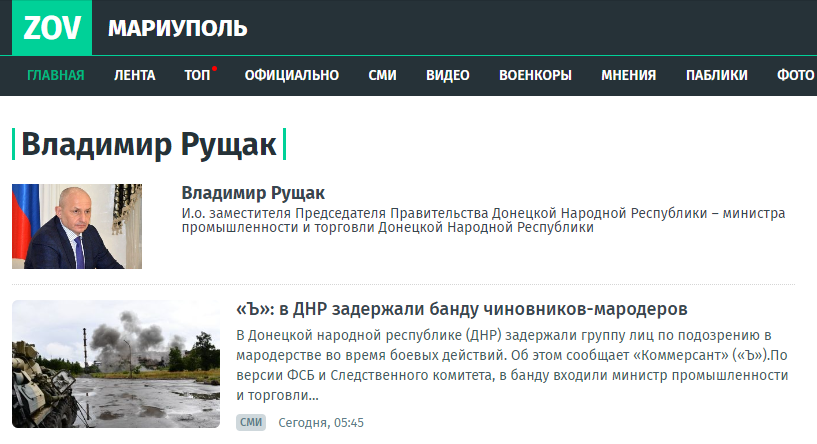The image size is (817, 444).
Task: Open article about задержали банду чиновников-мародеров
Action: tap(461, 308)
